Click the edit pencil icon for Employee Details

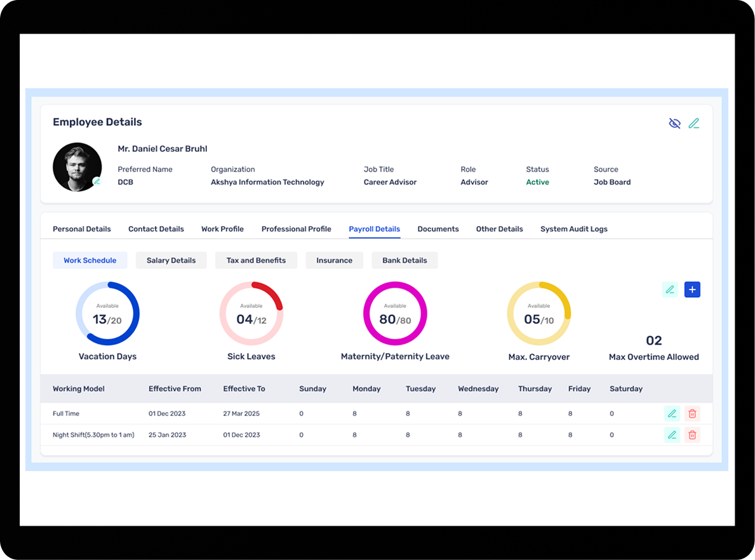pyautogui.click(x=694, y=123)
